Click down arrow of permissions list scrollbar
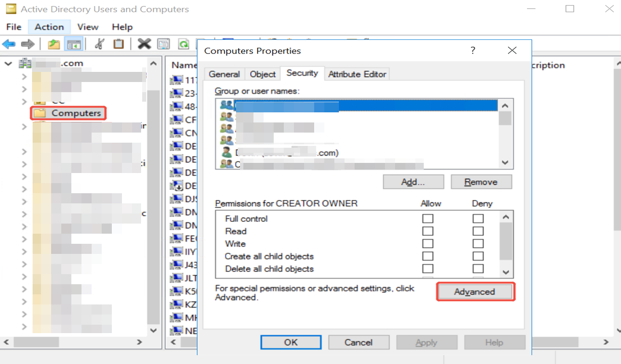Viewport: 621px width, 364px height. pos(506,272)
